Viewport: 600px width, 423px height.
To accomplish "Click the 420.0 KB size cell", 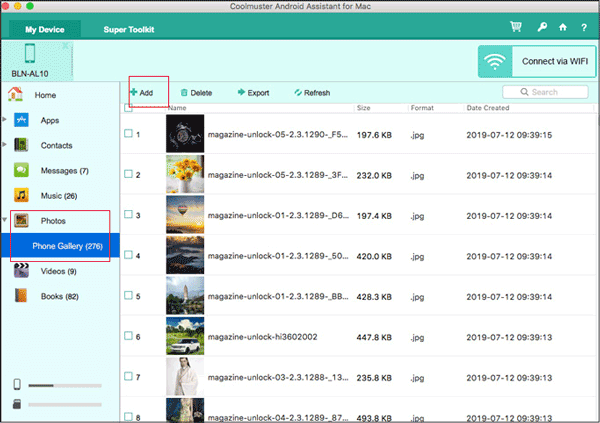I will tap(374, 256).
